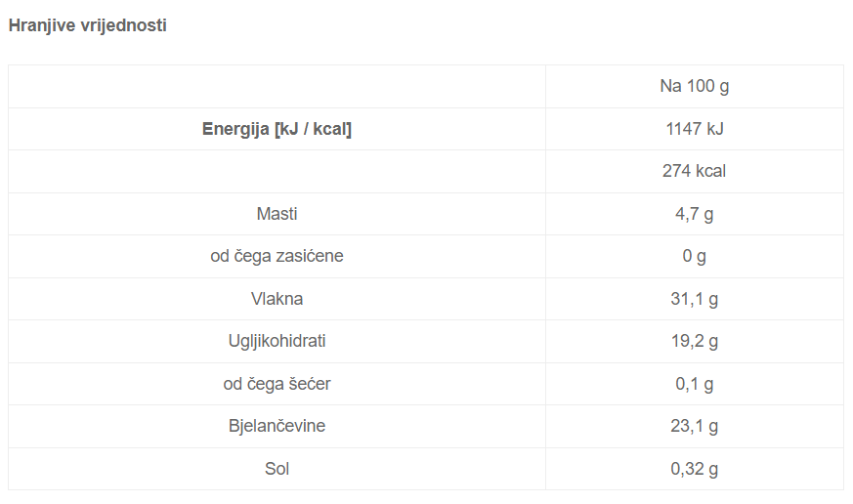Viewport: 853px width, 504px height.
Task: Click the 0,32 g salt value
Action: point(694,469)
